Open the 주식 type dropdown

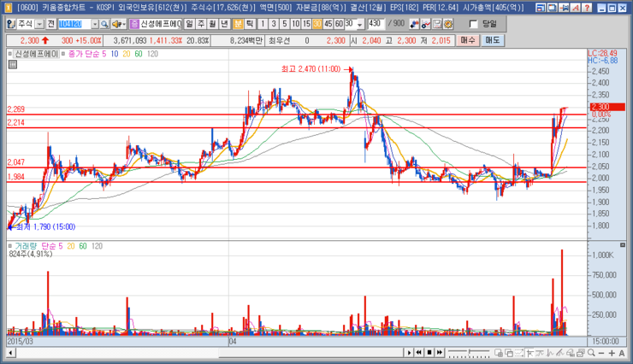pyautogui.click(x=39, y=24)
